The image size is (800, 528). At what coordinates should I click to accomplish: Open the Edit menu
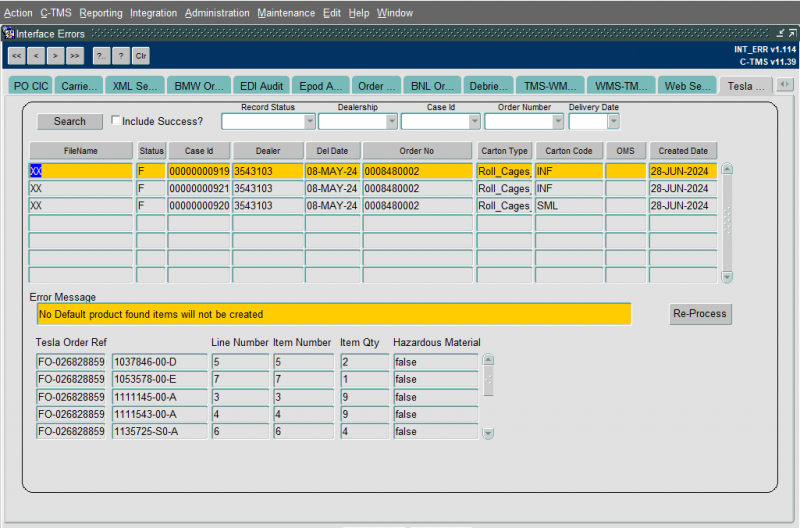pyautogui.click(x=332, y=13)
